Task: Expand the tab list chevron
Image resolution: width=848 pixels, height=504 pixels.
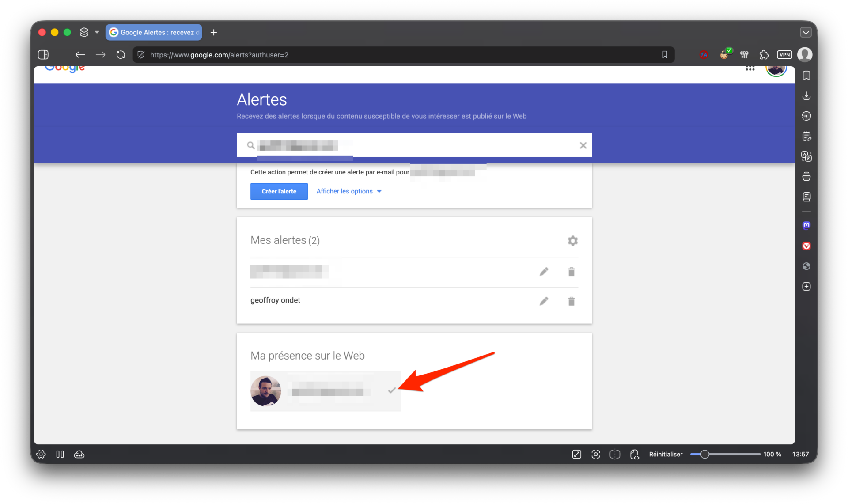Action: (x=806, y=32)
